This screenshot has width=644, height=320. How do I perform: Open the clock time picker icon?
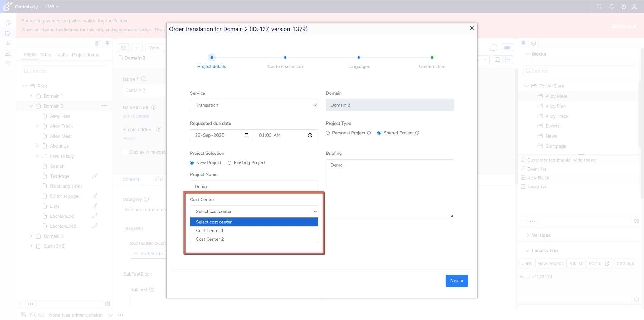tap(310, 135)
